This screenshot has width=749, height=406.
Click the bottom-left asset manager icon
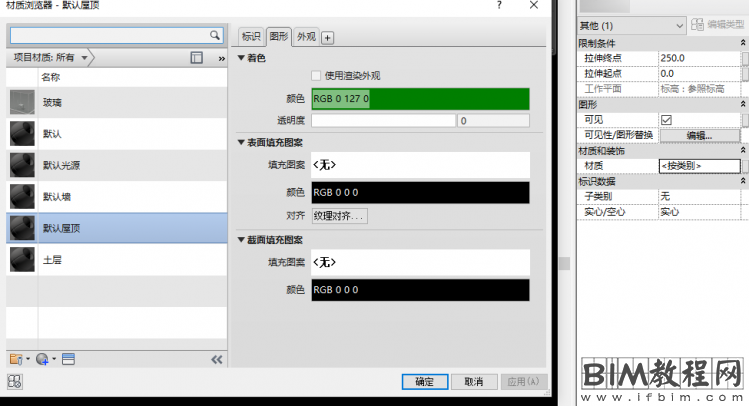point(15,381)
